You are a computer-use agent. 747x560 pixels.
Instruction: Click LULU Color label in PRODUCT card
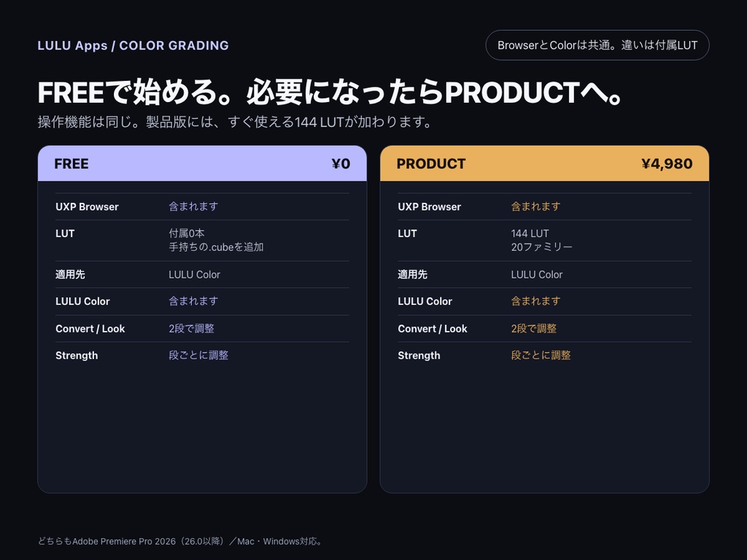click(425, 301)
